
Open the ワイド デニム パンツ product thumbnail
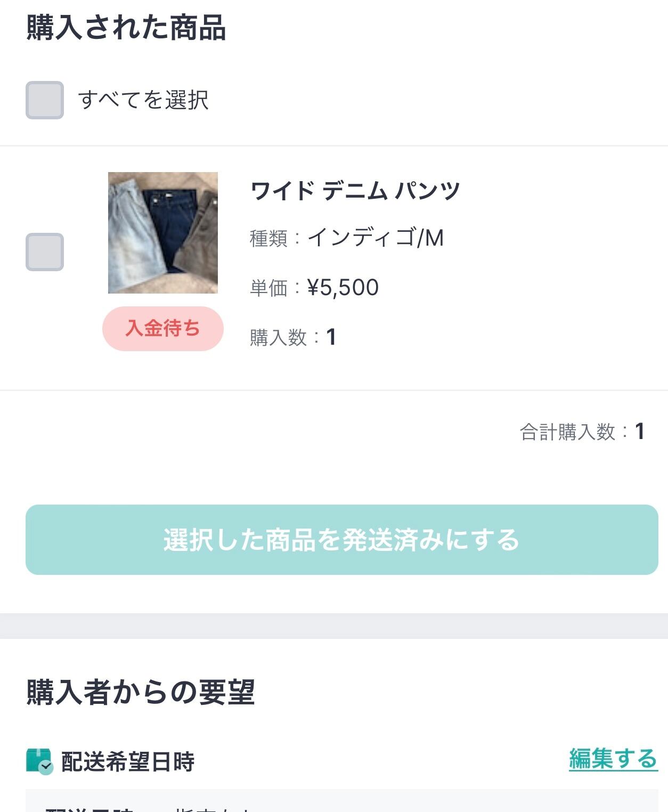[x=163, y=233]
